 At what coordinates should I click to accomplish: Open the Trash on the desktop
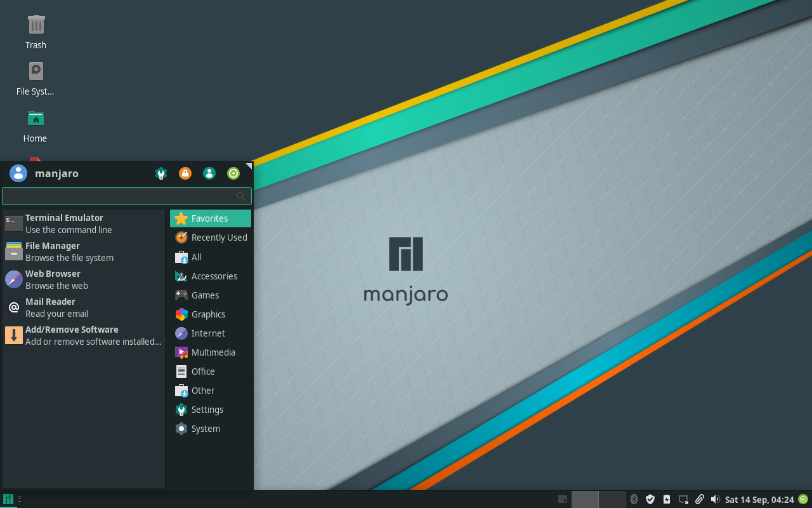[36, 28]
